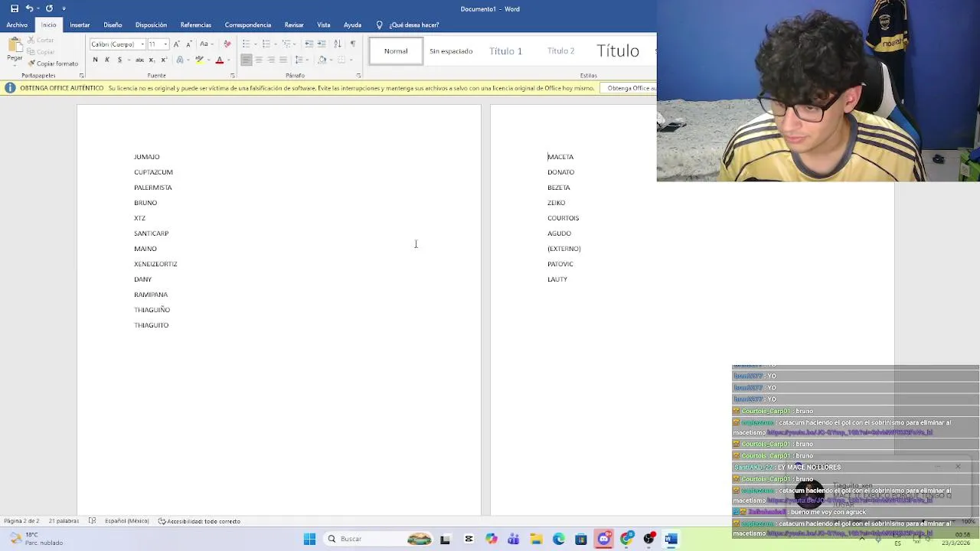Click the numbered list icon
Image resolution: width=980 pixels, height=551 pixels.
coord(266,44)
